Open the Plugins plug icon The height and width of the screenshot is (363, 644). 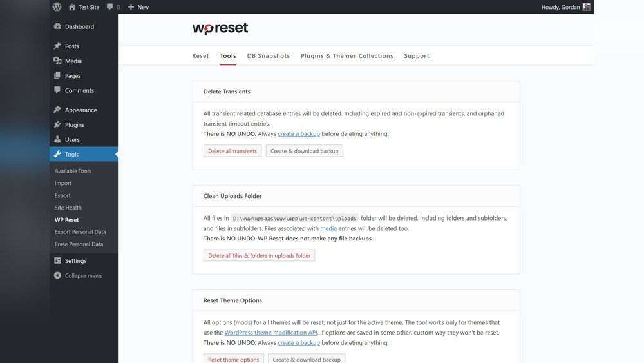[57, 124]
